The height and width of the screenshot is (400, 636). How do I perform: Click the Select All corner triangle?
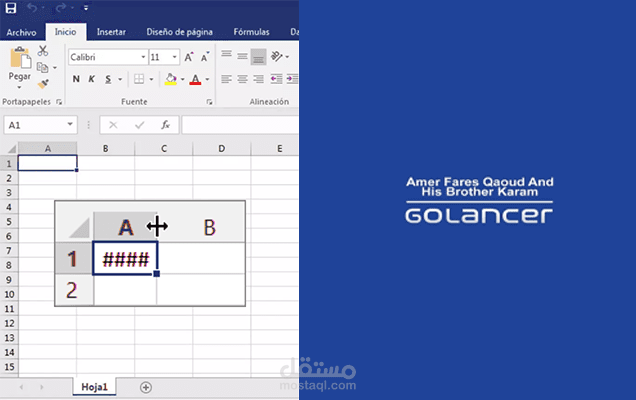pos(11,149)
